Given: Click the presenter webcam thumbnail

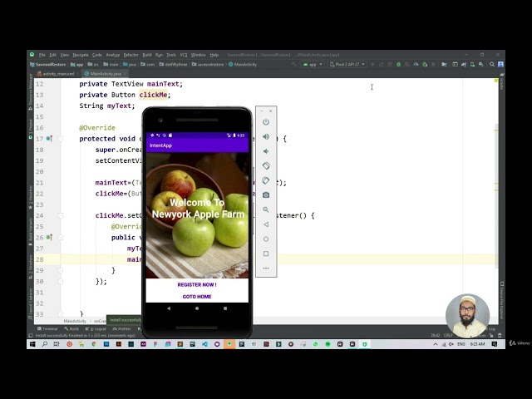Looking at the screenshot, I should pyautogui.click(x=467, y=316).
